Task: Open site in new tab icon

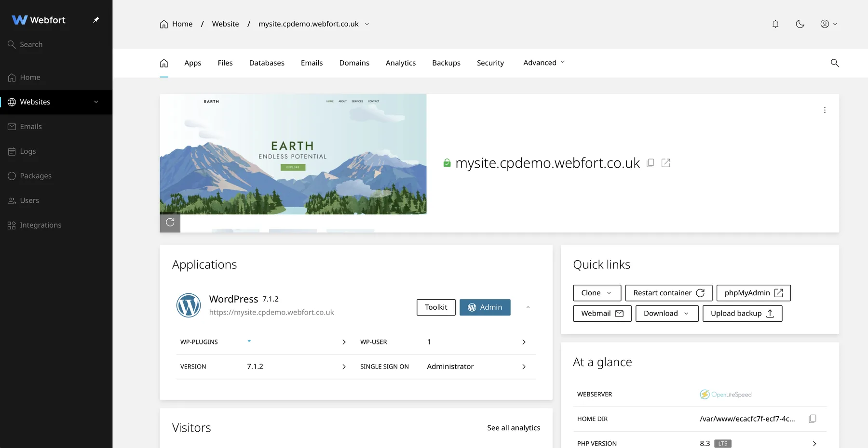Action: 666,163
